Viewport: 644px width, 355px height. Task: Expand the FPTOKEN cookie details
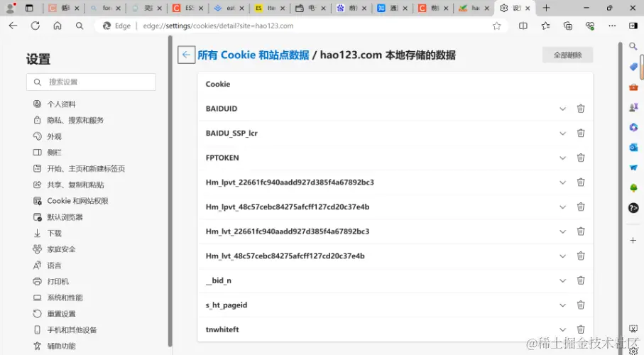click(x=562, y=158)
